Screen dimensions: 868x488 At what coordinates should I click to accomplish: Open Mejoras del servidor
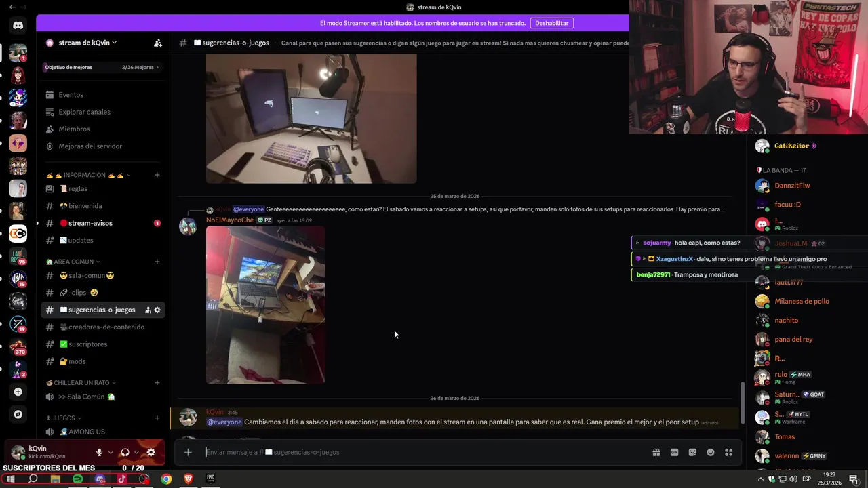coord(102,146)
